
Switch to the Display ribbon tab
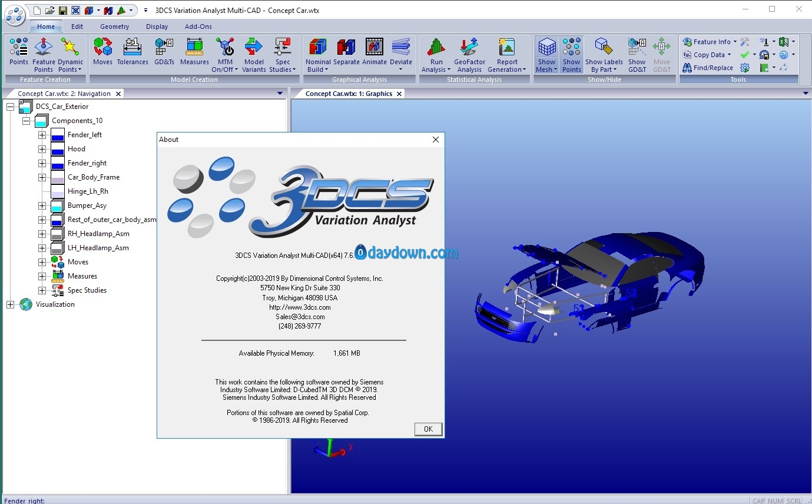pos(157,26)
